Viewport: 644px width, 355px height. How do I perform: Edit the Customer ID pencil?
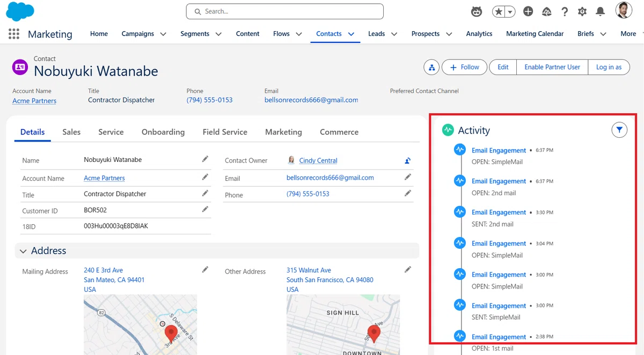[x=205, y=210]
